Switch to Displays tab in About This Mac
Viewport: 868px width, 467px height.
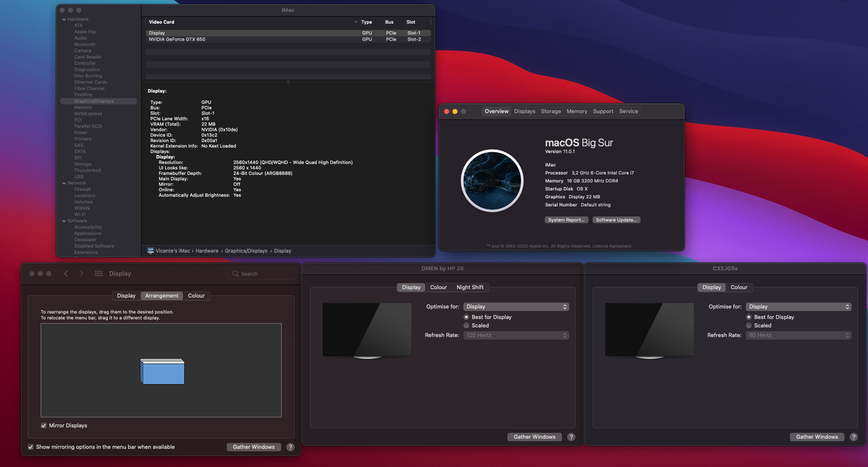pyautogui.click(x=524, y=111)
